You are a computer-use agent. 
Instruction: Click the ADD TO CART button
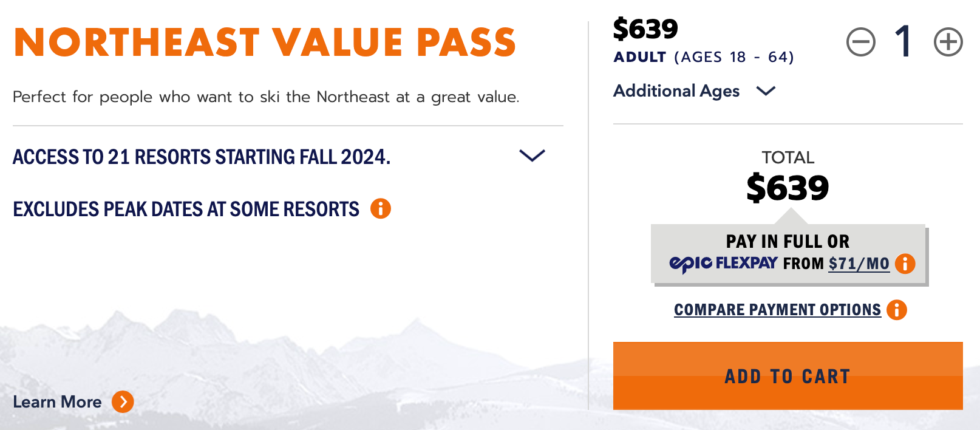[x=788, y=375]
